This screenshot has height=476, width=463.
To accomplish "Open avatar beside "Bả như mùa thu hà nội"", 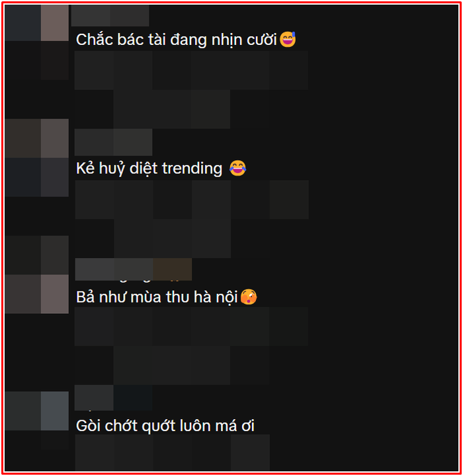I will pyautogui.click(x=36, y=275).
